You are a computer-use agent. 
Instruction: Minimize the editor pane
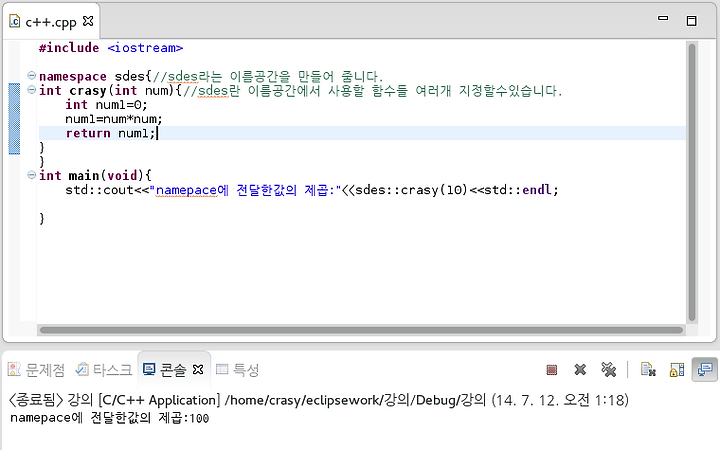663,18
